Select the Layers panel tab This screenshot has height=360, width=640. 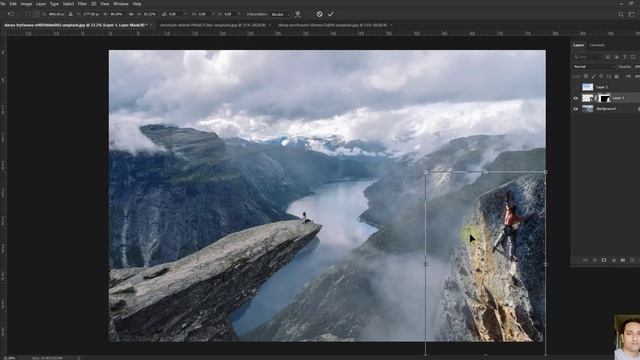coord(578,45)
